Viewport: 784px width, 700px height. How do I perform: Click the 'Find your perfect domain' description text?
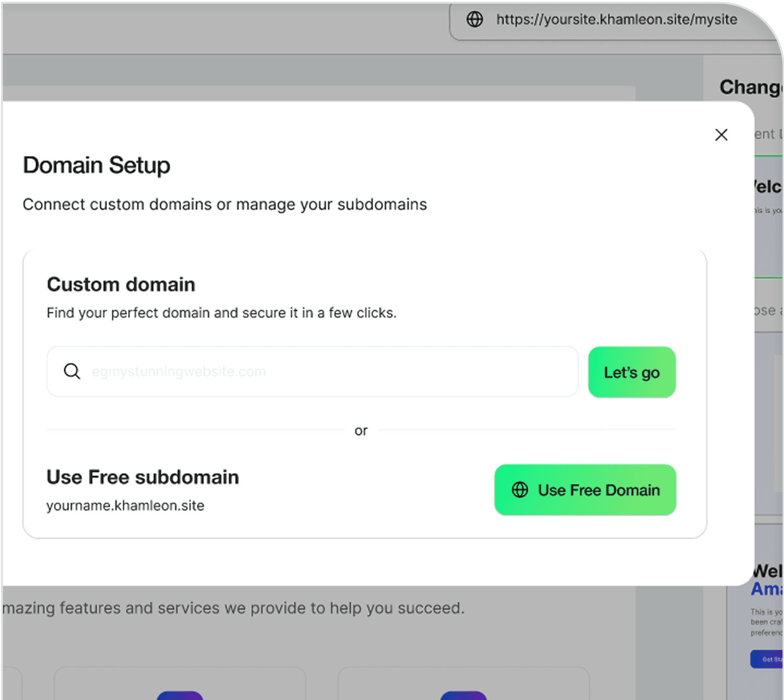(x=221, y=312)
